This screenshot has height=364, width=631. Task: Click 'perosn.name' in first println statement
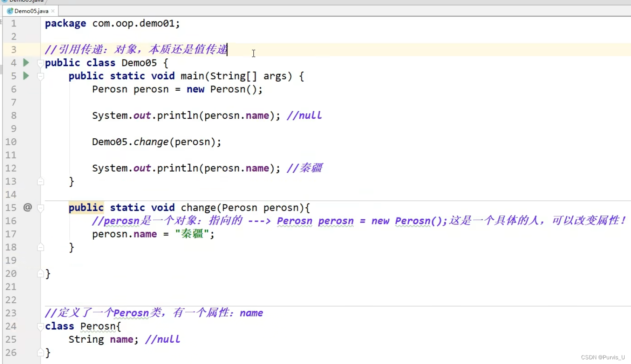click(237, 115)
